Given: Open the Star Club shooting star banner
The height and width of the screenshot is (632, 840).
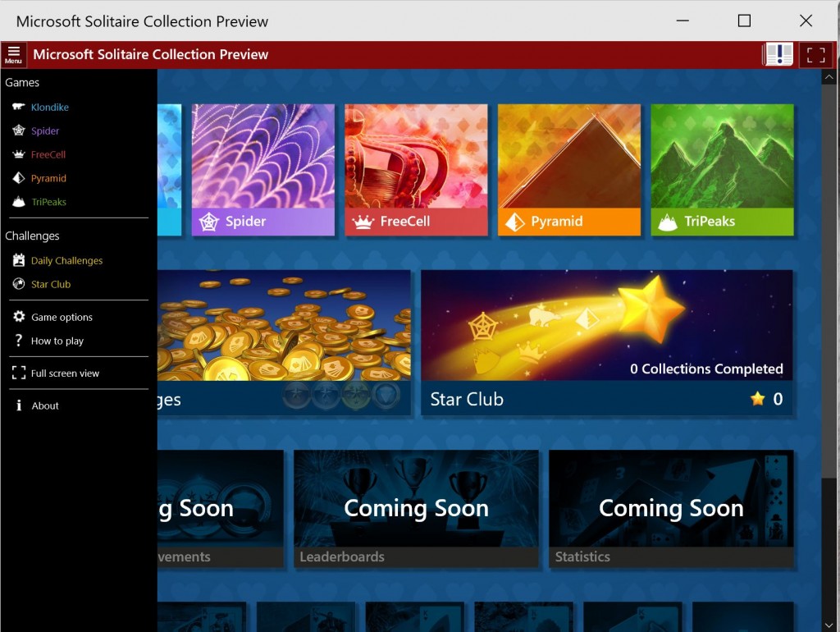Looking at the screenshot, I should point(607,342).
